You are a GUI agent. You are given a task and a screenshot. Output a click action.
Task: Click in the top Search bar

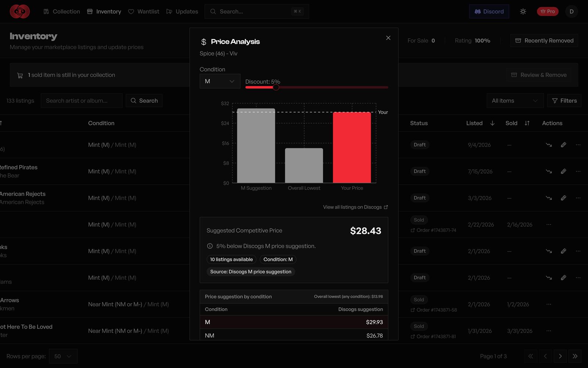pos(257,11)
